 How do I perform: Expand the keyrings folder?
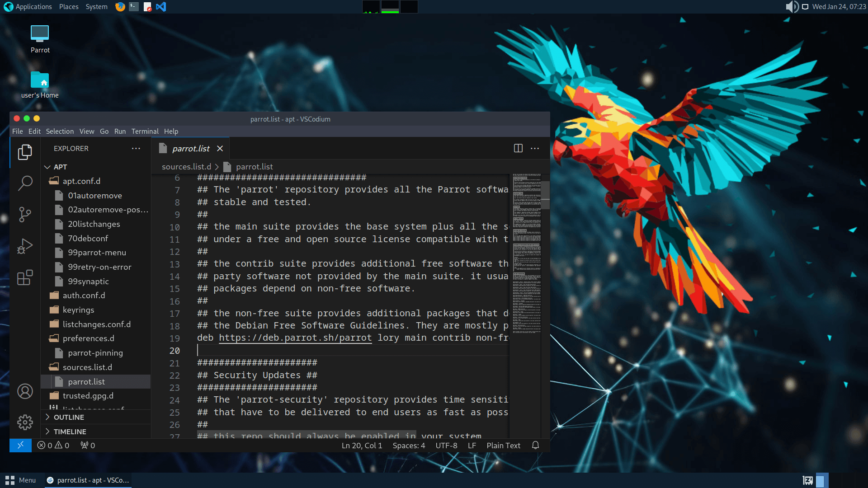78,310
